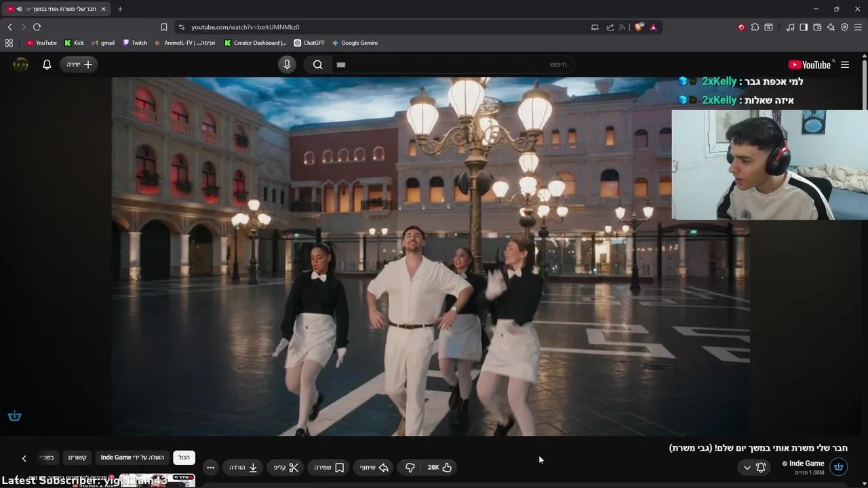868x488 pixels.
Task: Open the Brave playlist music note icon
Action: [x=790, y=27]
